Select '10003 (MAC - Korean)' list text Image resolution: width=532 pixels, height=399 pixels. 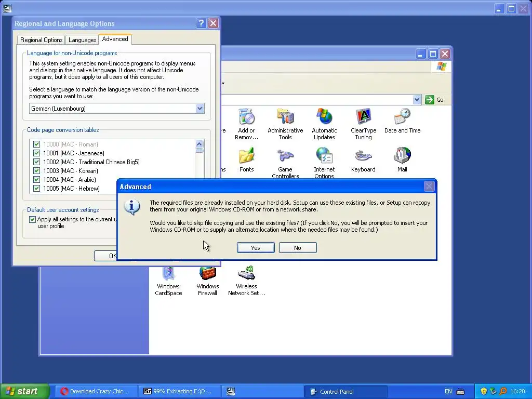pyautogui.click(x=71, y=170)
